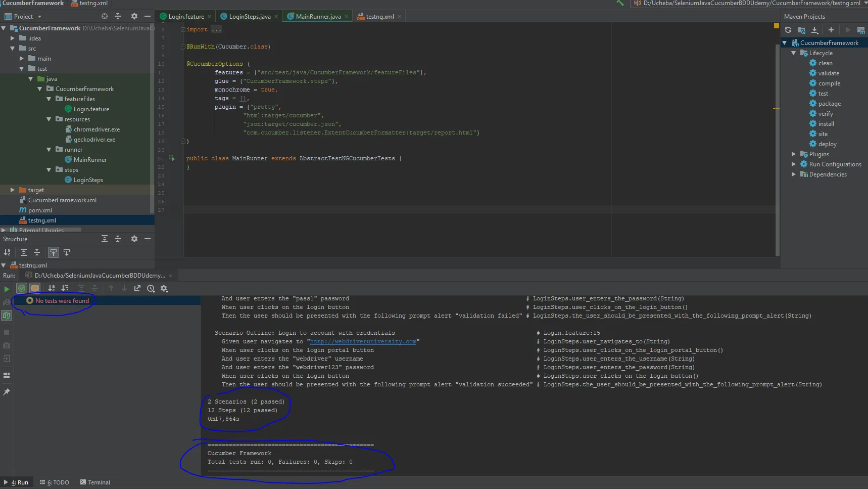Open Project panel settings gear
The width and height of the screenshot is (868, 489).
(134, 16)
